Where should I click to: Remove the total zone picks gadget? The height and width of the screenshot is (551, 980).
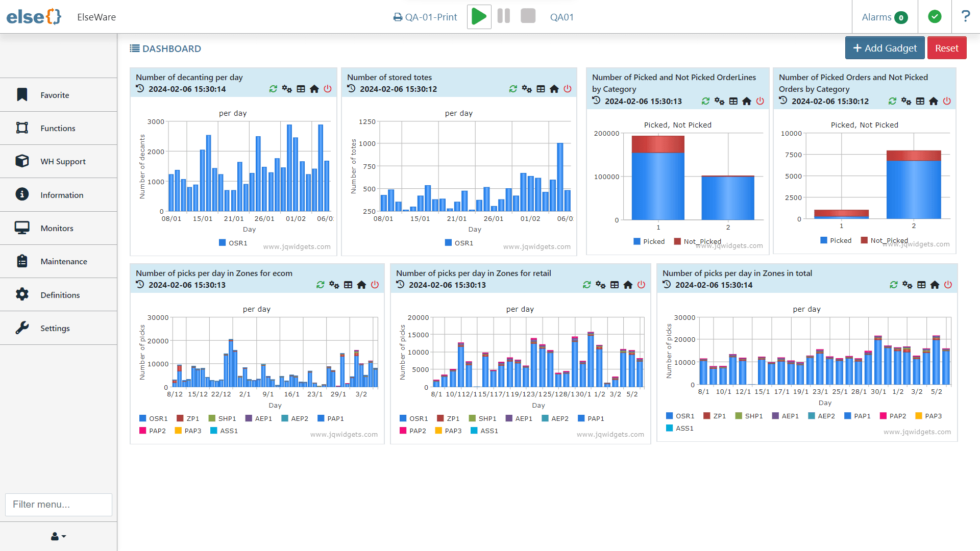[x=948, y=285]
